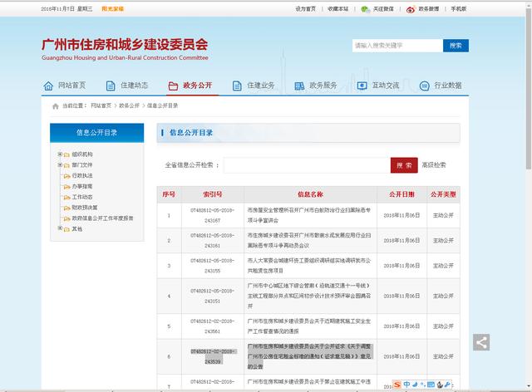Open 高级检索 advanced search link

[434, 165]
